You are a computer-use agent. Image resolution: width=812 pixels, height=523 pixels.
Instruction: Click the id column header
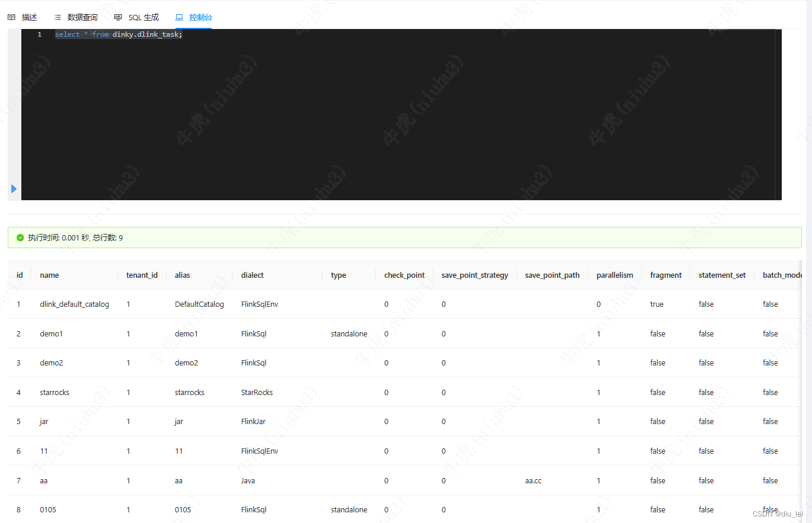click(x=20, y=275)
